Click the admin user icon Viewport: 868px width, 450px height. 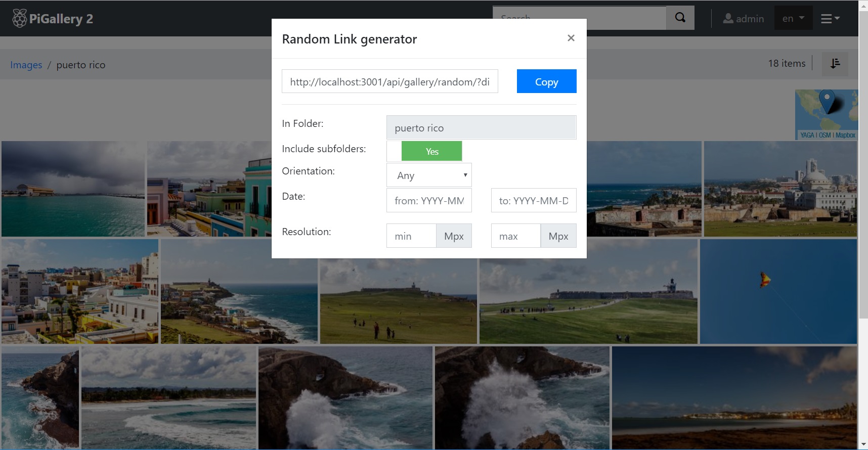click(728, 19)
